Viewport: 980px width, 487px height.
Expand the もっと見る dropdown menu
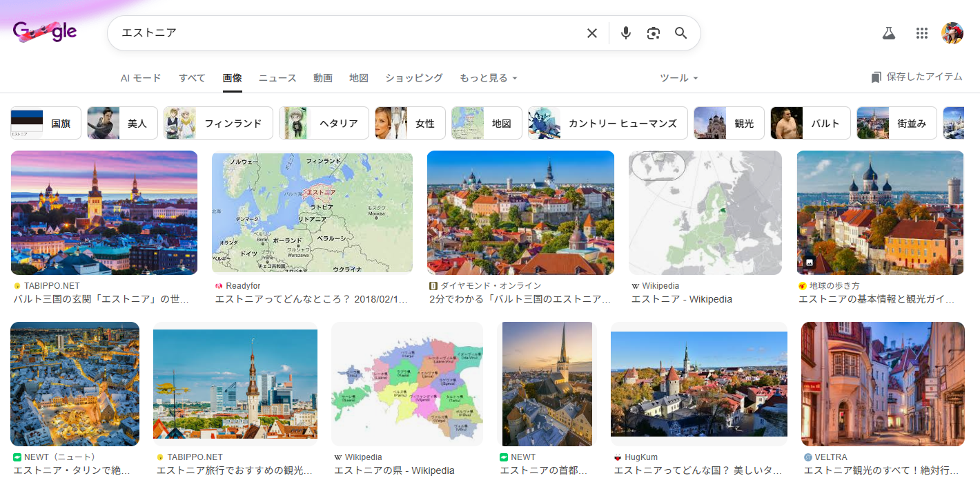[x=488, y=78]
